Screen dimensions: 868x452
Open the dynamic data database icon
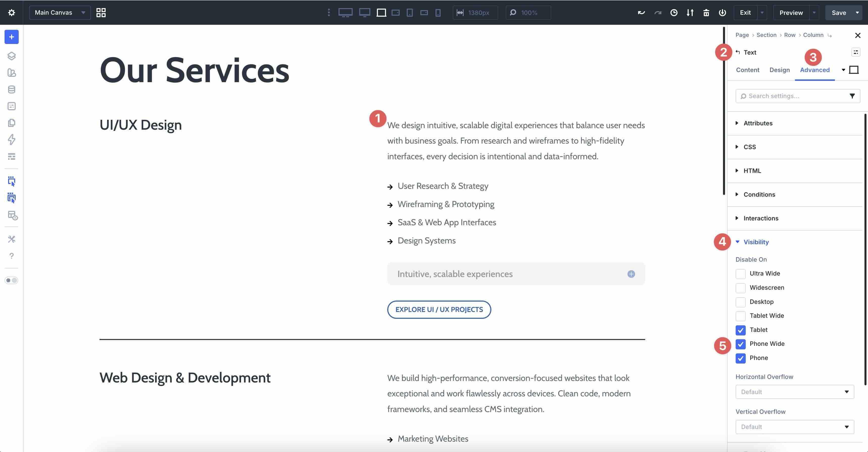pyautogui.click(x=11, y=89)
